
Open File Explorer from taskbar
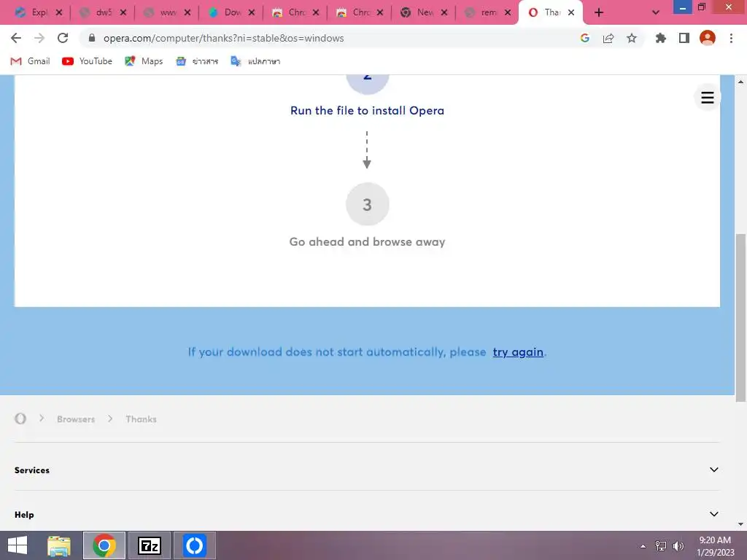click(59, 545)
